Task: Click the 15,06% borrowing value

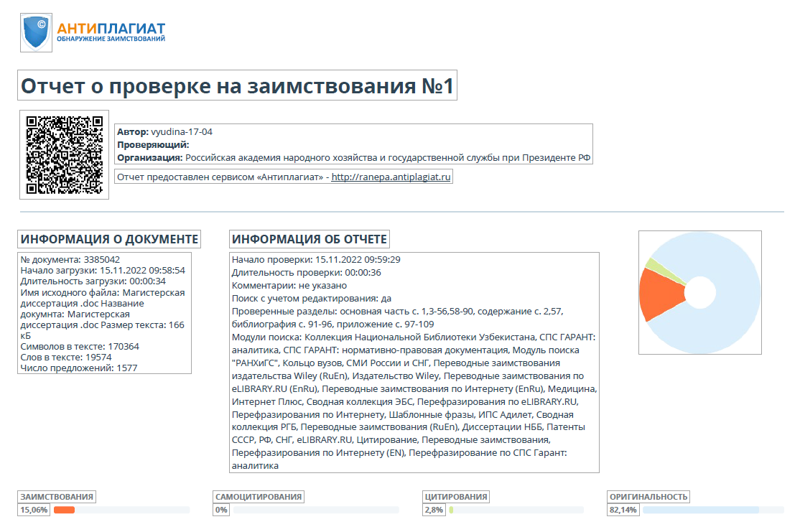Action: pos(34,510)
